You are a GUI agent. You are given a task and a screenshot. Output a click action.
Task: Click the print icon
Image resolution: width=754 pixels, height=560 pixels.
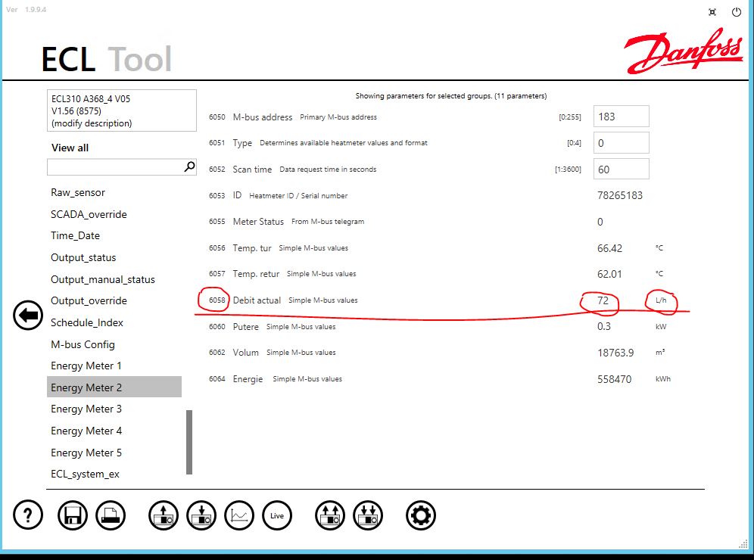[x=111, y=515]
